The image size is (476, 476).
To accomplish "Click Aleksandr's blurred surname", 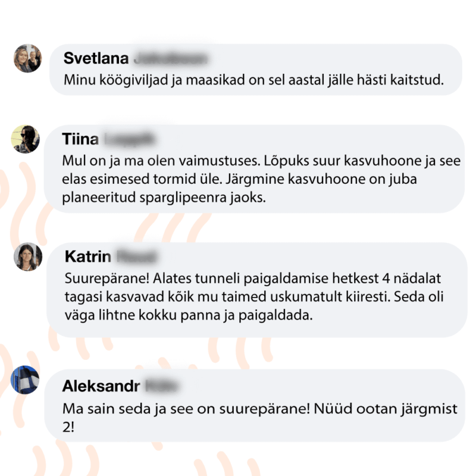I will [x=162, y=386].
